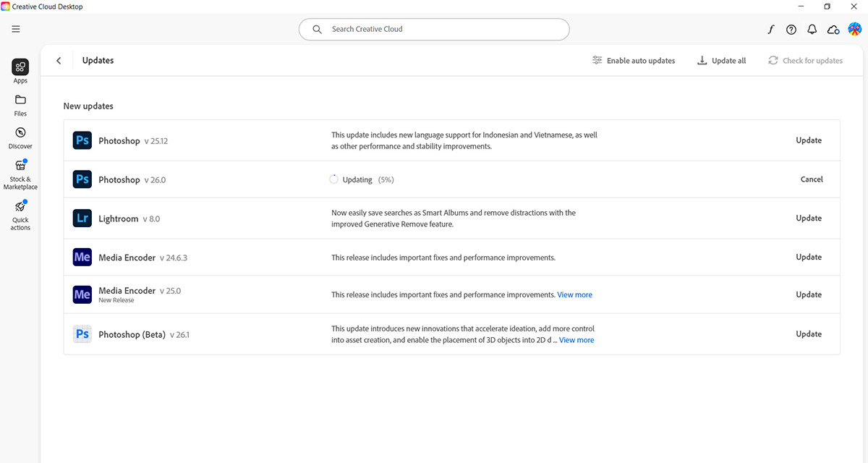
Task: Click the "New Release" label under Media Encoder
Action: pos(116,300)
